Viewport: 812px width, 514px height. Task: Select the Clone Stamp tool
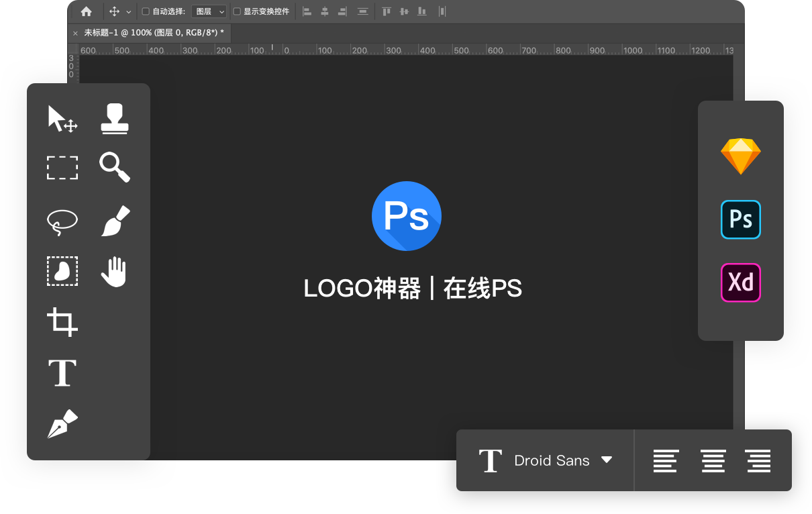tap(115, 119)
